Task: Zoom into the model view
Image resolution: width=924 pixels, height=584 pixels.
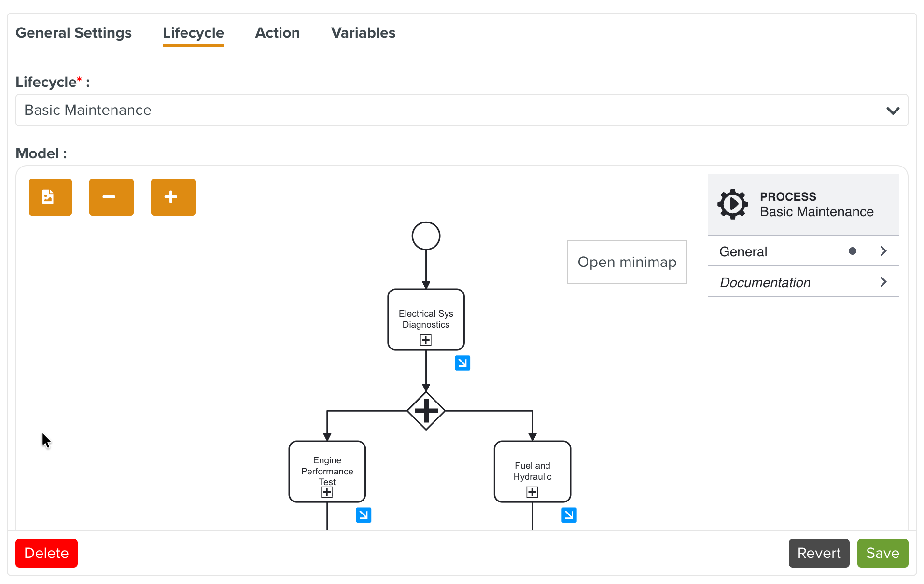Action: tap(173, 197)
